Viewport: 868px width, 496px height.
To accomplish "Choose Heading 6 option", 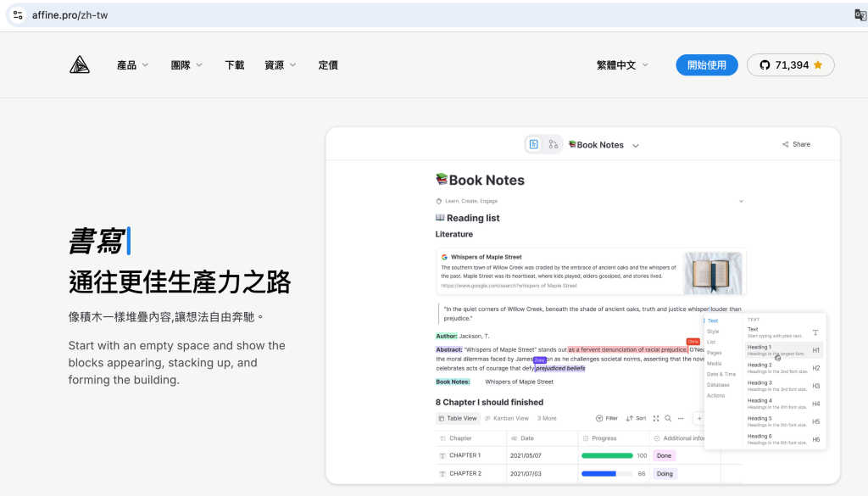I will tap(783, 439).
